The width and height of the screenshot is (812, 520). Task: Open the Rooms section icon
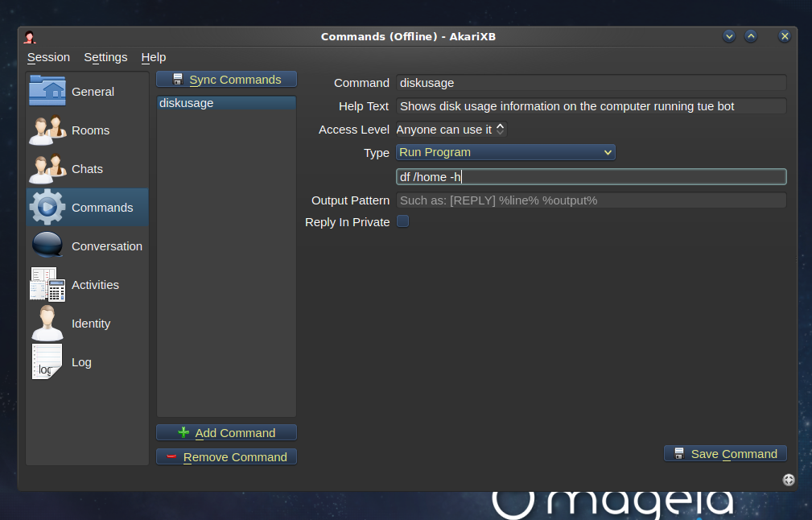[x=47, y=130]
